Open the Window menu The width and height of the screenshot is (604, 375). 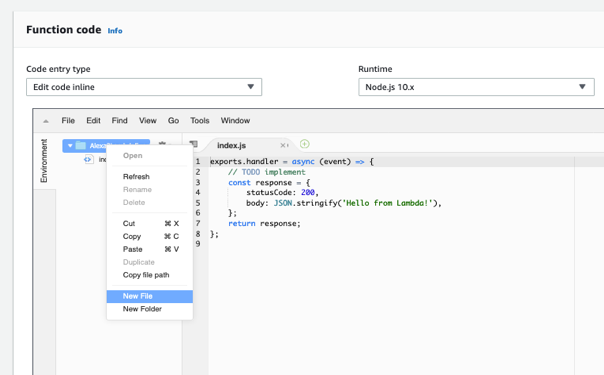[x=235, y=121]
